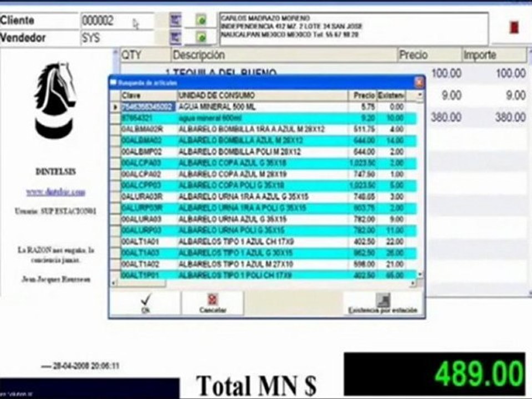
Task: Click the right arrow of horizontal scrollbar
Action: pos(413,283)
